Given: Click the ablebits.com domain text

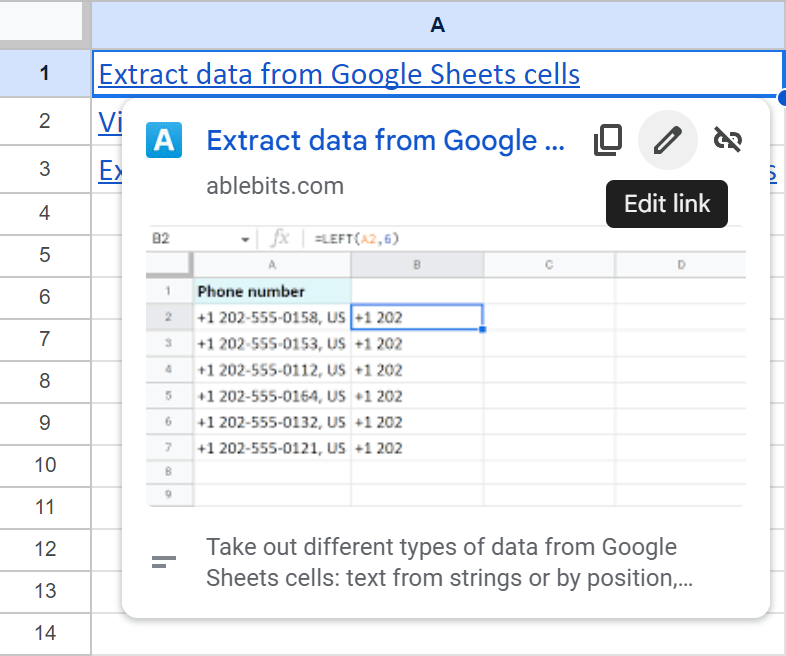Looking at the screenshot, I should click(275, 186).
